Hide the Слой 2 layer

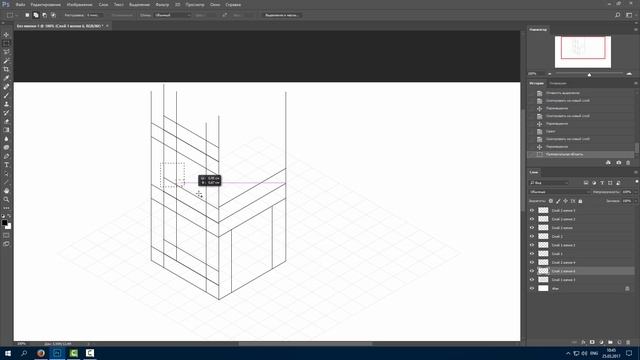532,236
